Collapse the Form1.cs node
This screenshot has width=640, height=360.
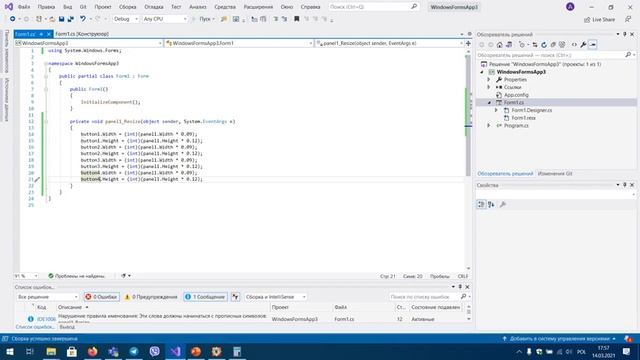(x=489, y=102)
